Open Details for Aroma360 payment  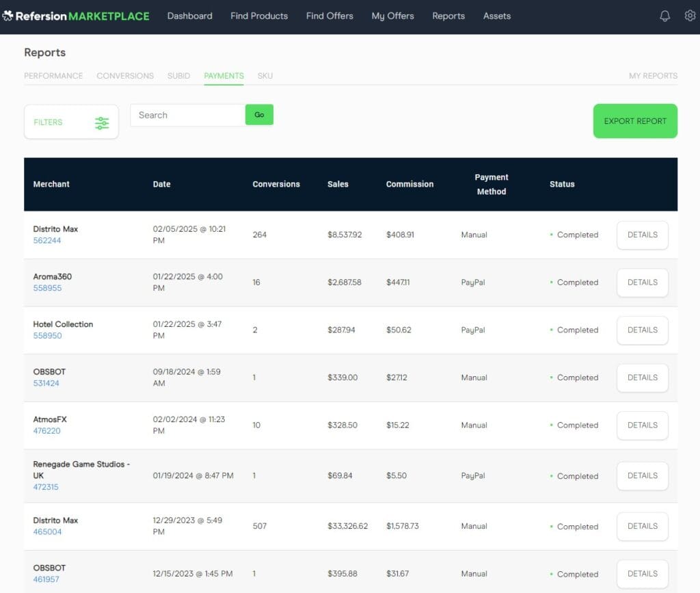(643, 282)
